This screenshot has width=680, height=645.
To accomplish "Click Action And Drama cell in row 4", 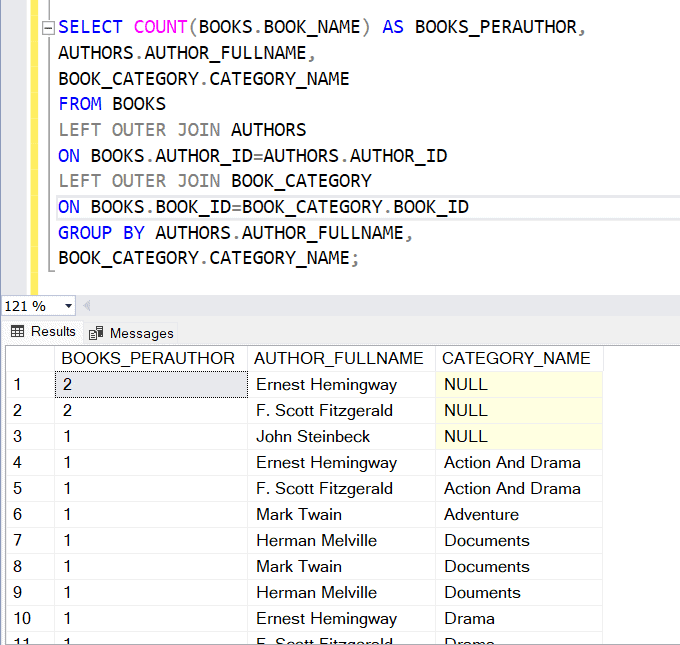I will [x=519, y=462].
